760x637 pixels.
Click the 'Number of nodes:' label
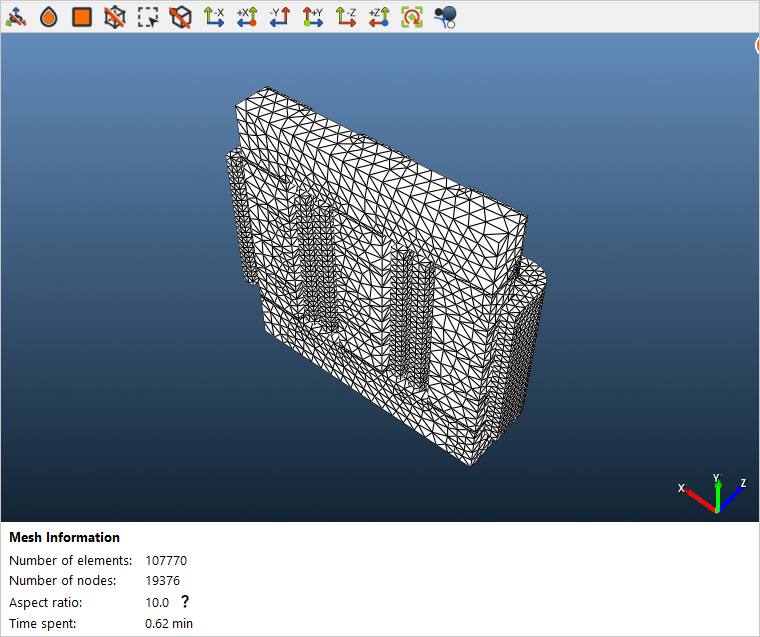coord(63,580)
